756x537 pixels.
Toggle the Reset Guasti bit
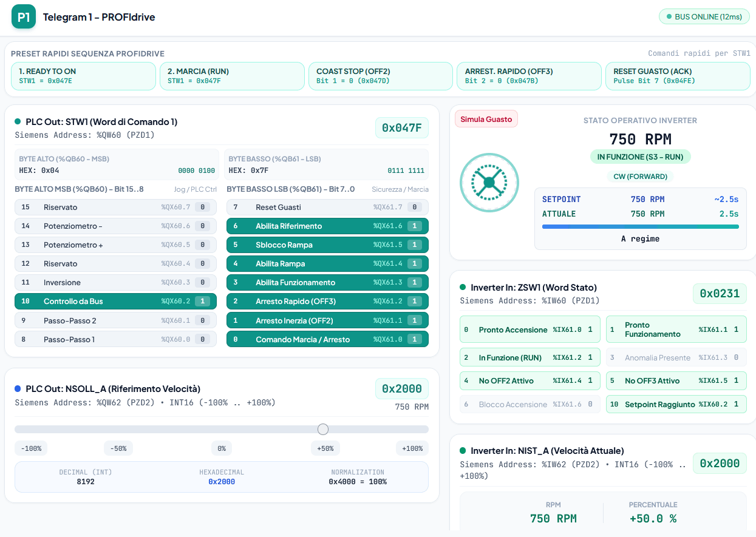tap(327, 208)
